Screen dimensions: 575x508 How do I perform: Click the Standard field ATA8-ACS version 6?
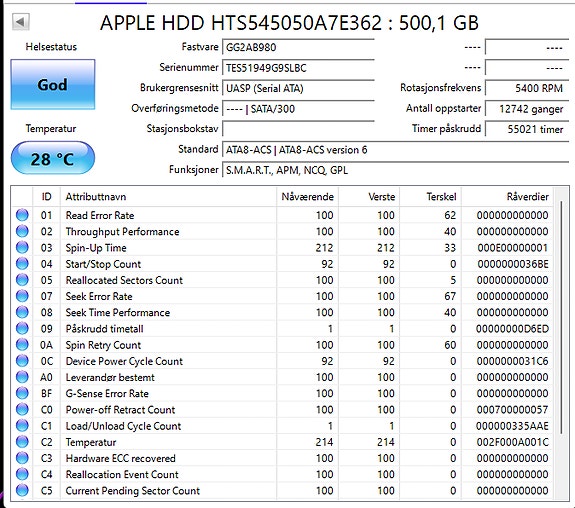(x=396, y=150)
